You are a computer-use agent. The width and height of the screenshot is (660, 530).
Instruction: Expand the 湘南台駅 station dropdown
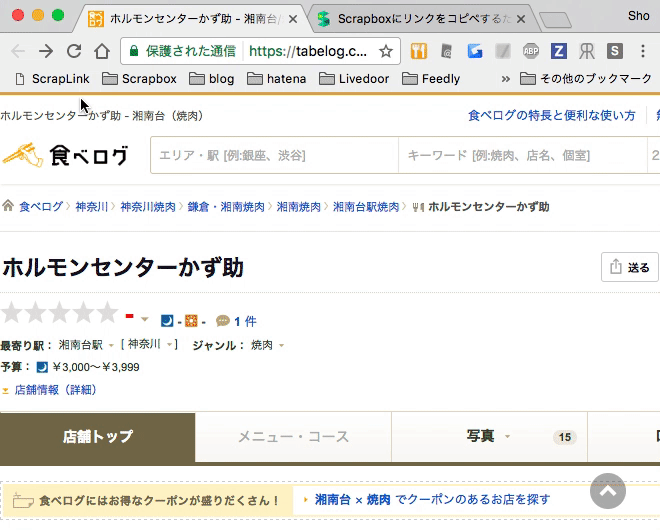111,346
